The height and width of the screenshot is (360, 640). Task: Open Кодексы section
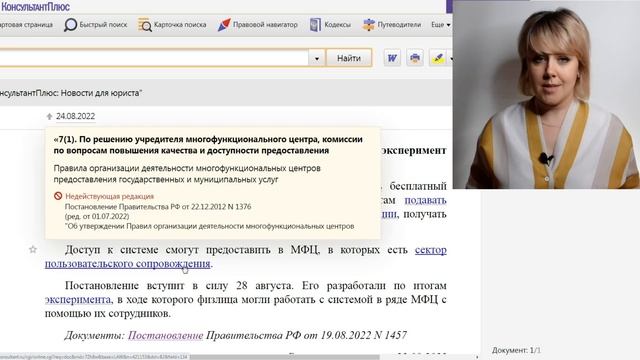(x=330, y=25)
